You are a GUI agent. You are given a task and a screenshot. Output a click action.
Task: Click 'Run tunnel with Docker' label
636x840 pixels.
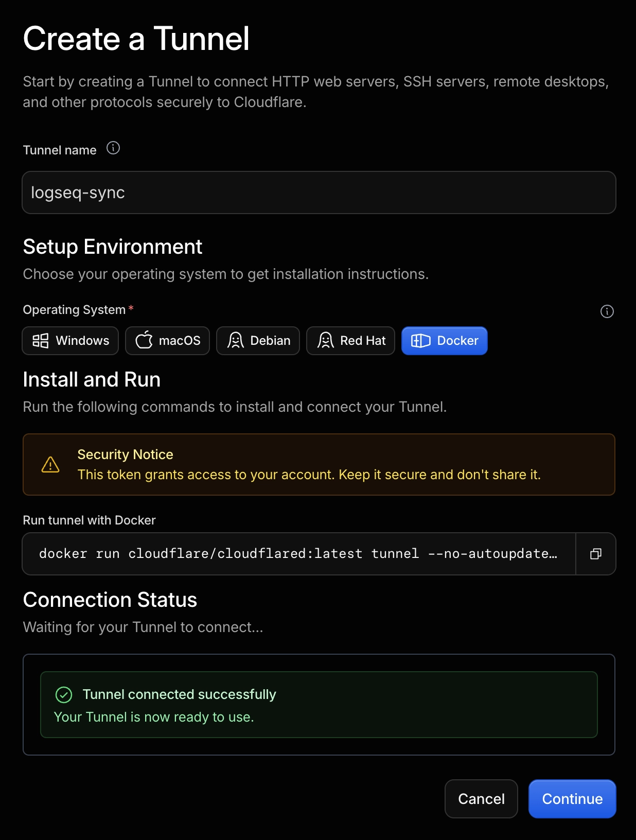coord(90,520)
